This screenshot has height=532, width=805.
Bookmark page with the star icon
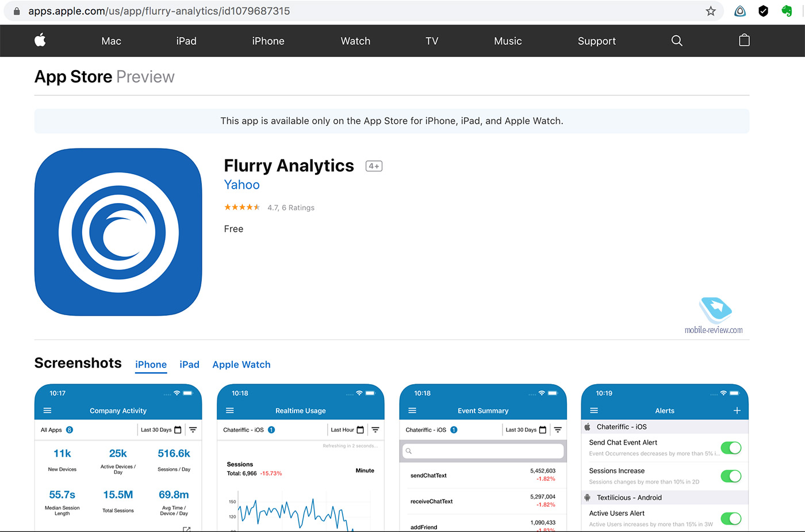click(711, 11)
